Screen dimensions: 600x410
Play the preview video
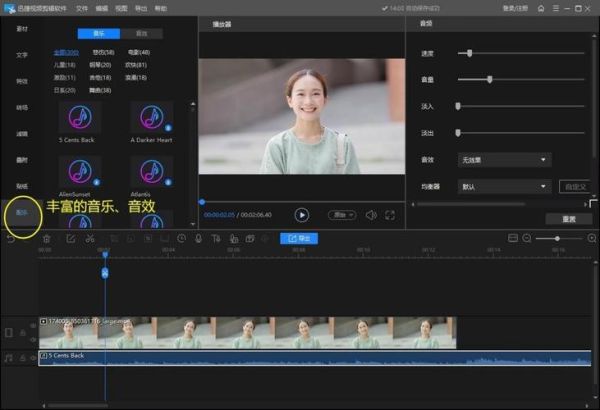[x=302, y=214]
